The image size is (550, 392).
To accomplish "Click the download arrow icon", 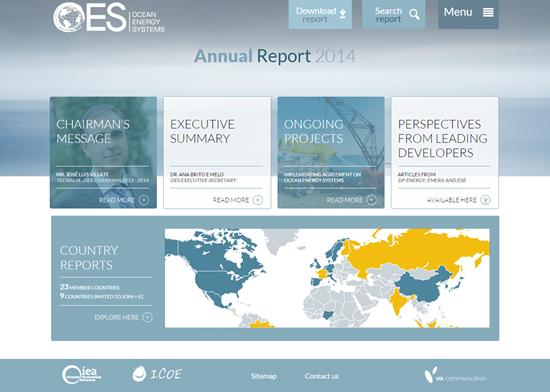I will 343,14.
